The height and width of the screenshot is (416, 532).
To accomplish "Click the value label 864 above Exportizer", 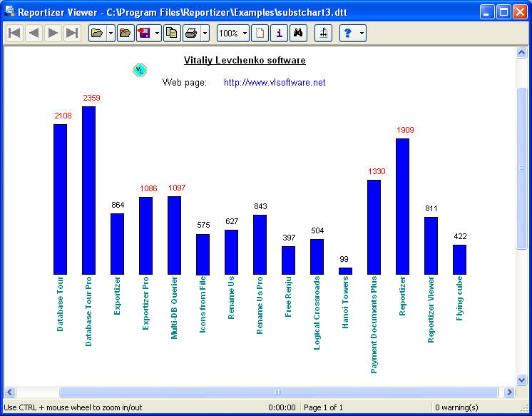I will (x=118, y=205).
